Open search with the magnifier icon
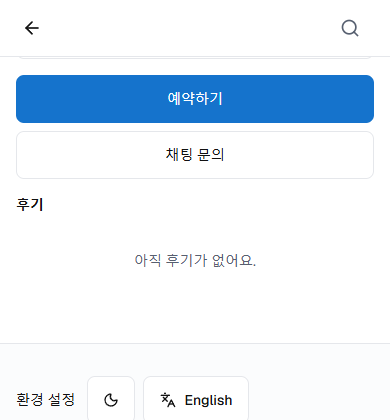Screen dimensions: 390x420 350,28
